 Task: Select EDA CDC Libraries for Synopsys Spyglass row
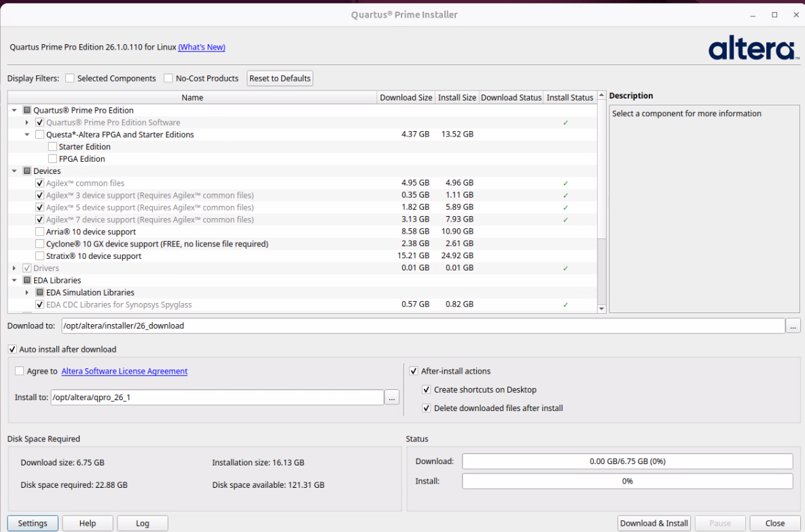302,304
